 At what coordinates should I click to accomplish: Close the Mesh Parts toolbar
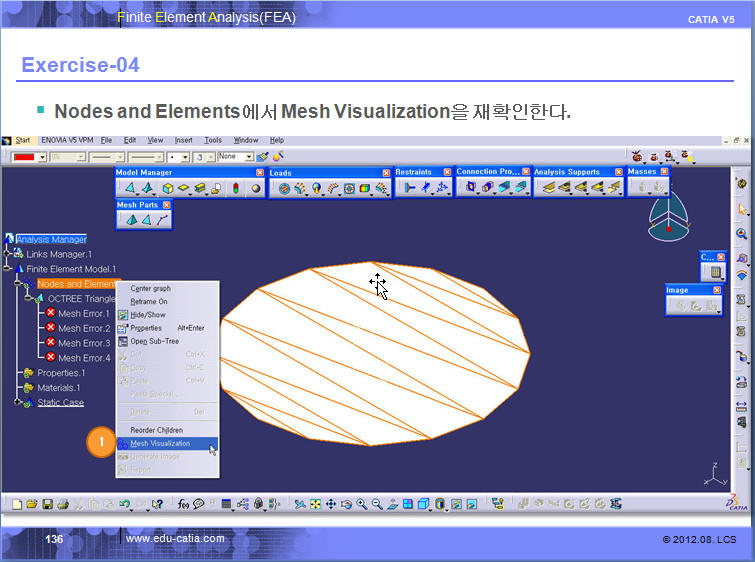[166, 205]
